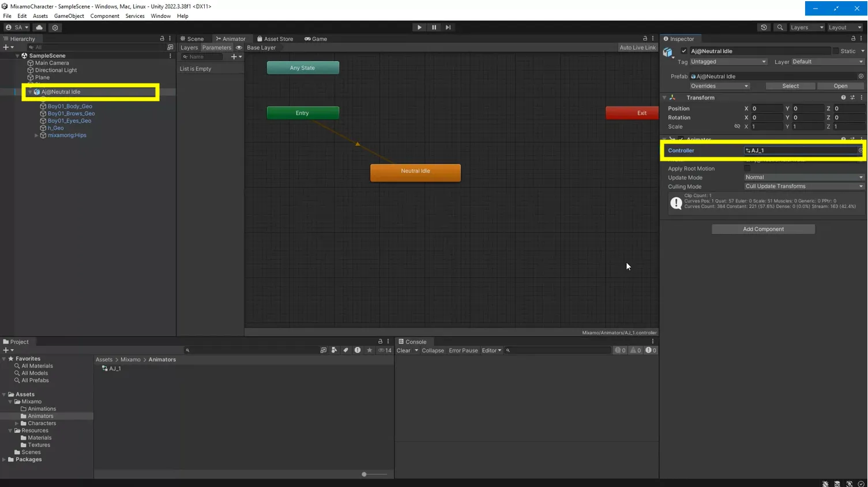Image resolution: width=868 pixels, height=487 pixels.
Task: Select the Neutral Idle state node
Action: [x=415, y=172]
